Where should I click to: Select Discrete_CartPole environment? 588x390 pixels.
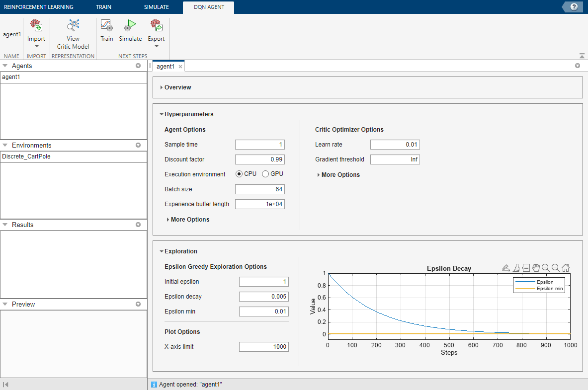pyautogui.click(x=26, y=156)
